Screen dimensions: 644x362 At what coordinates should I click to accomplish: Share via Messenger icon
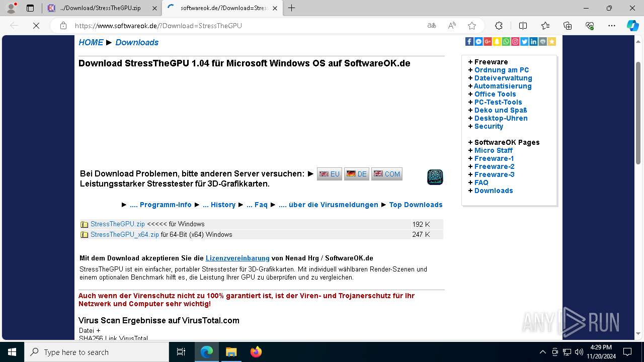coord(478,42)
